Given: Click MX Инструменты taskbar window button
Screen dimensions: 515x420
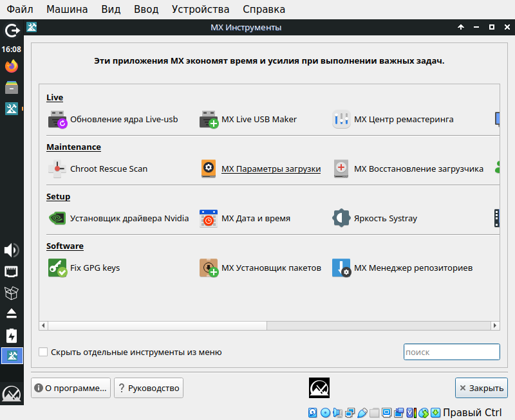Looking at the screenshot, I should click(12, 356).
